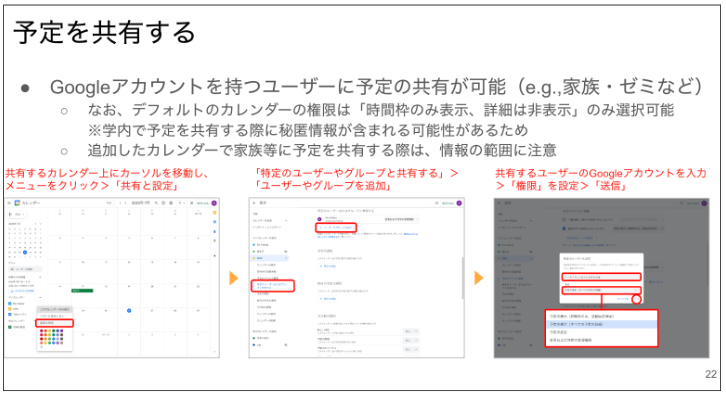
Task: Open first なし dropdown in その他の通知
Action: pyautogui.click(x=411, y=331)
